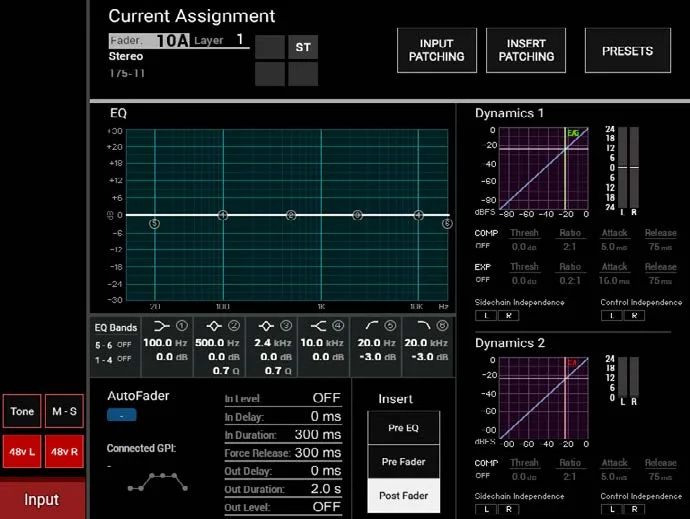The width and height of the screenshot is (690, 519).
Task: Toggle Dynamics 1 EXP OFF switch
Action: [483, 280]
